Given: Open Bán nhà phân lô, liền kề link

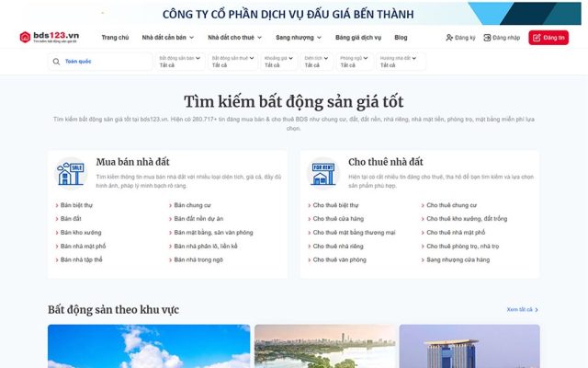Looking at the screenshot, I should coord(206,246).
